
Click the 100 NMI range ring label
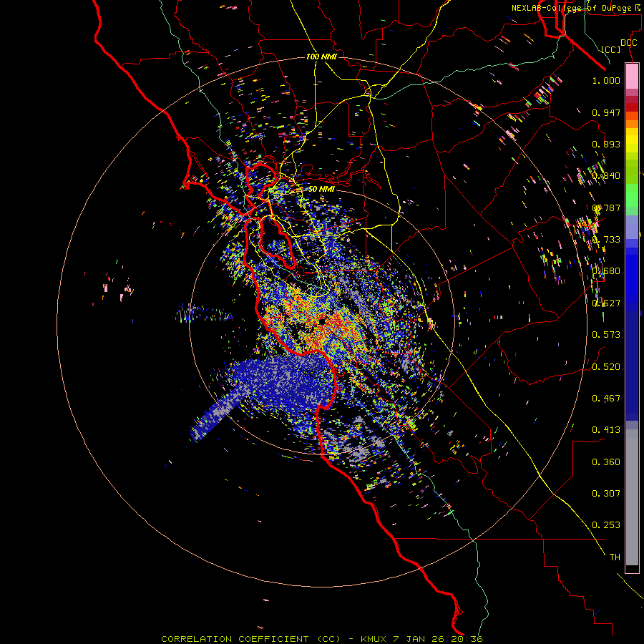tap(321, 57)
